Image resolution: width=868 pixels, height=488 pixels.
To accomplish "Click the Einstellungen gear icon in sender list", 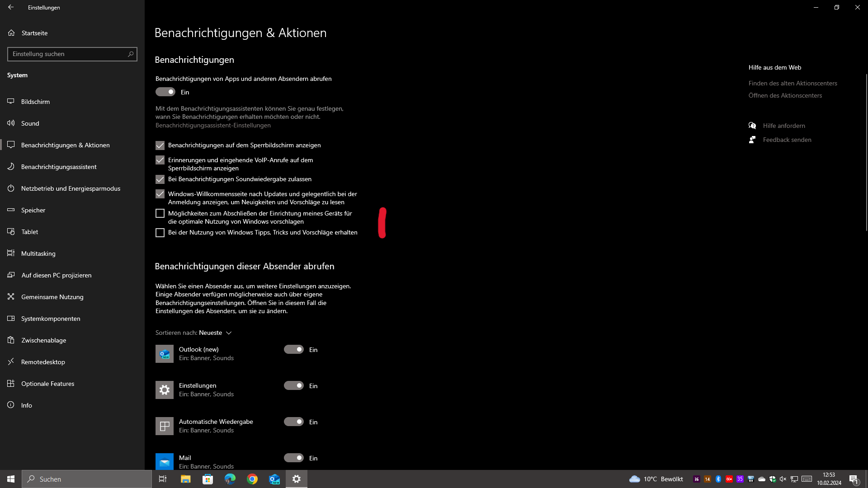I will point(164,390).
